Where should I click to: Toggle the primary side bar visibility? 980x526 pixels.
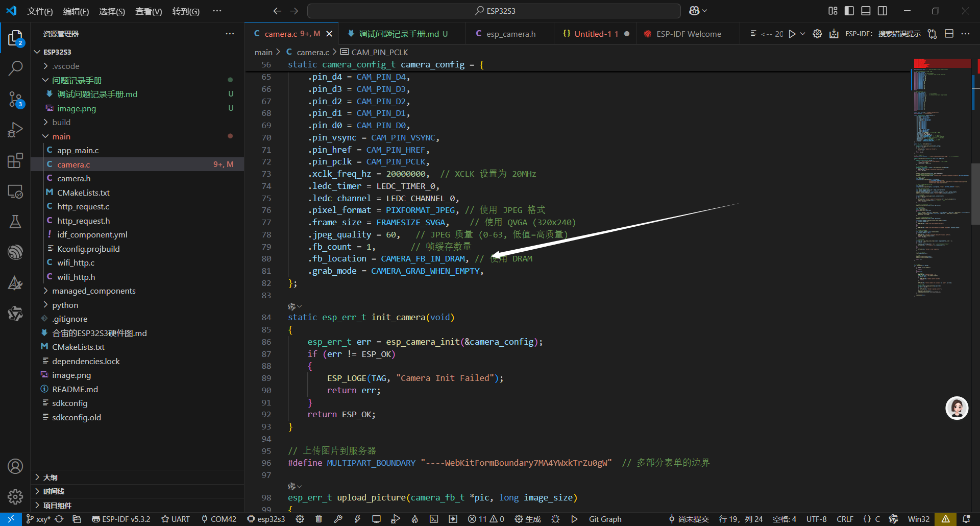click(849, 11)
